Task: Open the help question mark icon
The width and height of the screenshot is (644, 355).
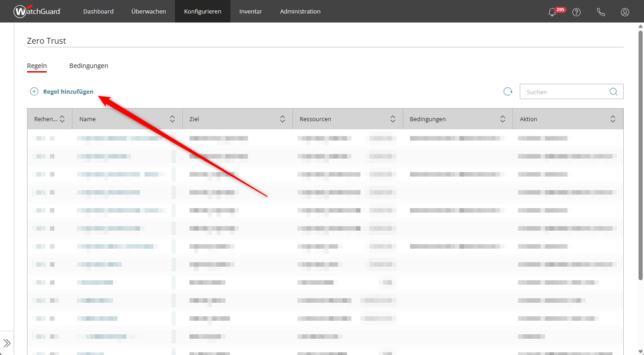Action: pos(576,12)
